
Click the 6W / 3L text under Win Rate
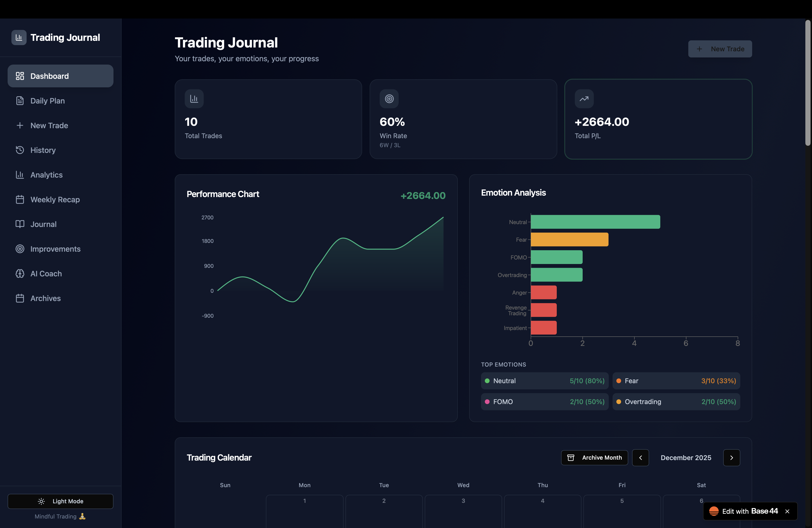click(390, 145)
